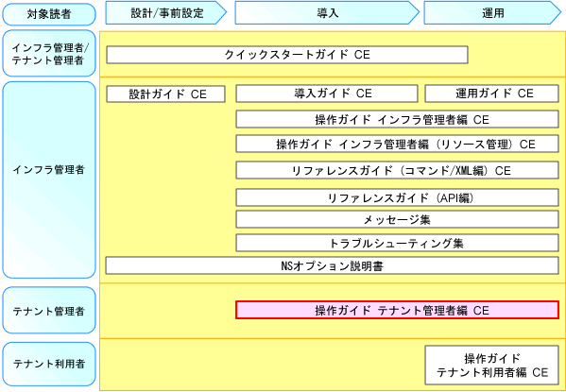
Task: Open 操作ガイド インフラ管理者編 (リソース管理) CE
Action: (x=398, y=144)
